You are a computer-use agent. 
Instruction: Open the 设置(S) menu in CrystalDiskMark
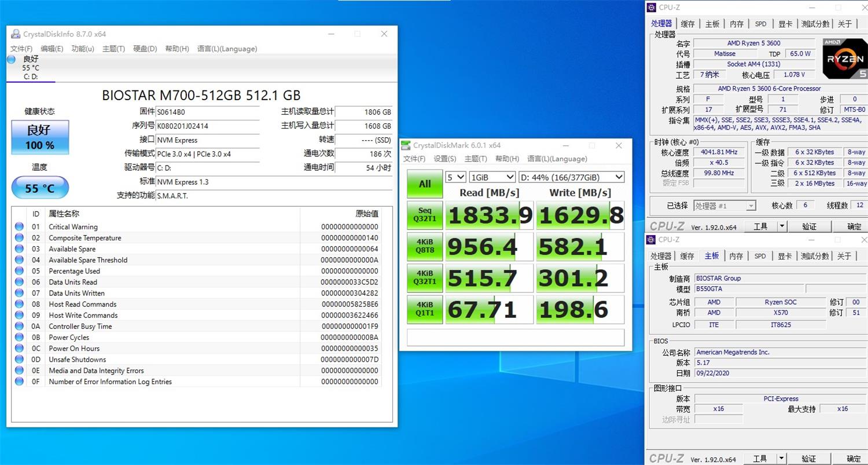[x=444, y=159]
